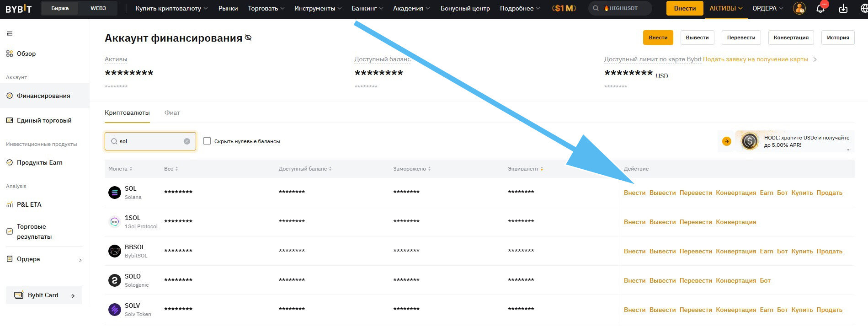Viewport: 868px width, 327px height.
Task: Expand the Купить криптовалюту menu
Action: (171, 8)
